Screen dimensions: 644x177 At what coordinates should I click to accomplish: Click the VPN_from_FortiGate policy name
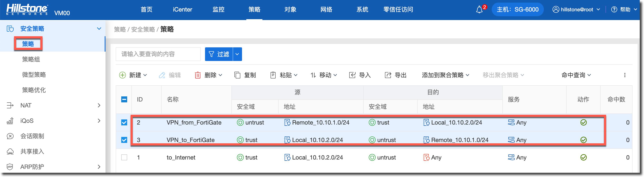click(x=194, y=122)
